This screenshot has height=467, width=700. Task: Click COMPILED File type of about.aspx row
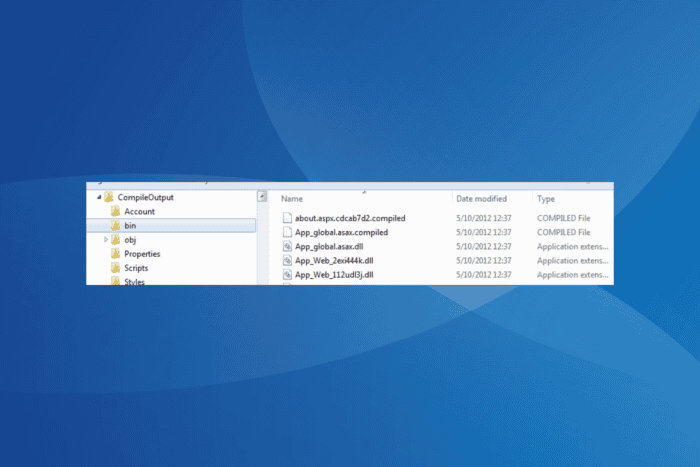tap(563, 218)
